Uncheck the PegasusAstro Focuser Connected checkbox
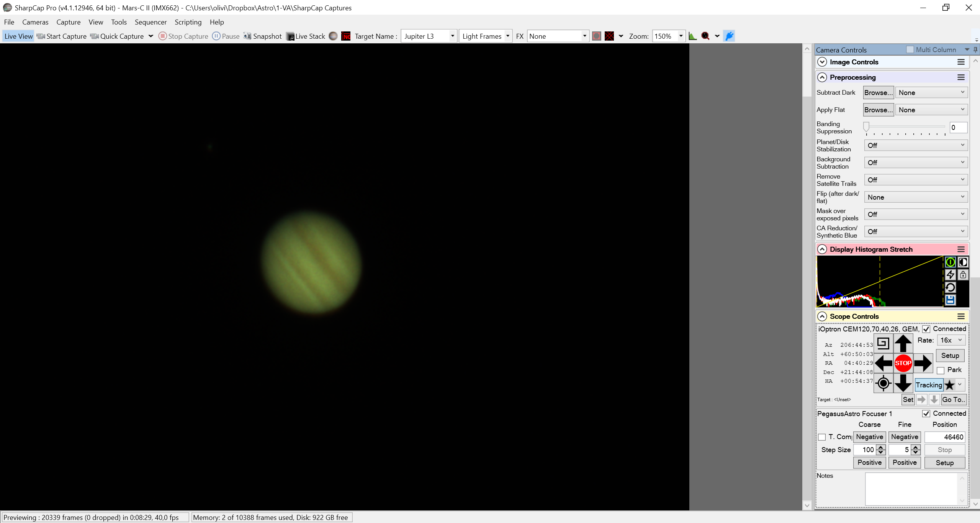The width and height of the screenshot is (980, 523). [926, 414]
